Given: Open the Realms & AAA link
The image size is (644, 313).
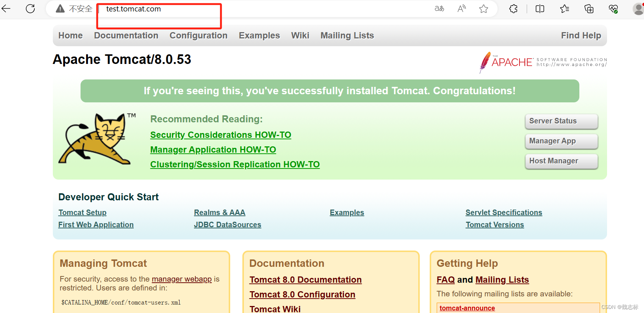Looking at the screenshot, I should [219, 212].
